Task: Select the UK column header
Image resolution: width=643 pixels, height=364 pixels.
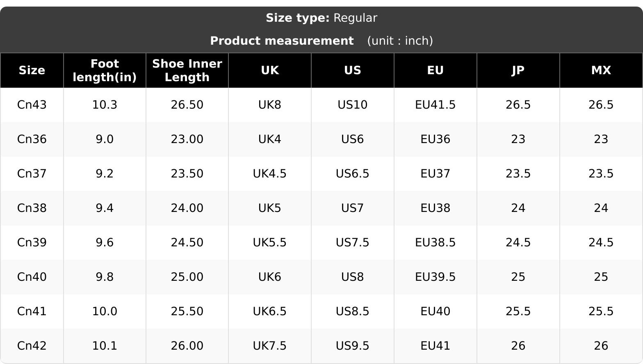Action: point(270,70)
